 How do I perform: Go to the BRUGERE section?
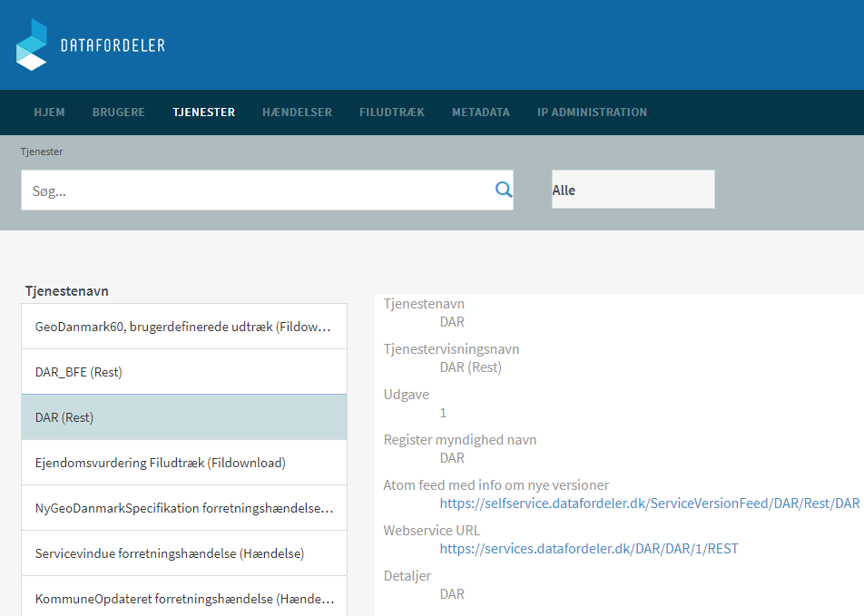[119, 112]
